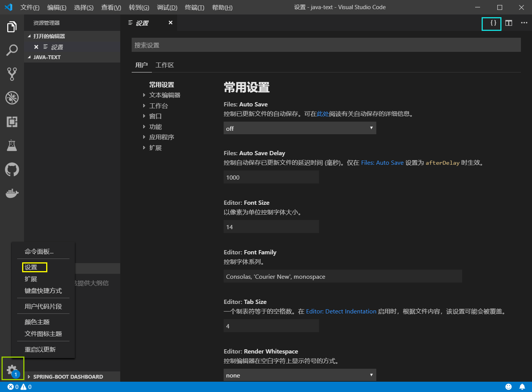The width and height of the screenshot is (532, 392).
Task: Open the 终端(T) menu
Action: [x=195, y=7]
